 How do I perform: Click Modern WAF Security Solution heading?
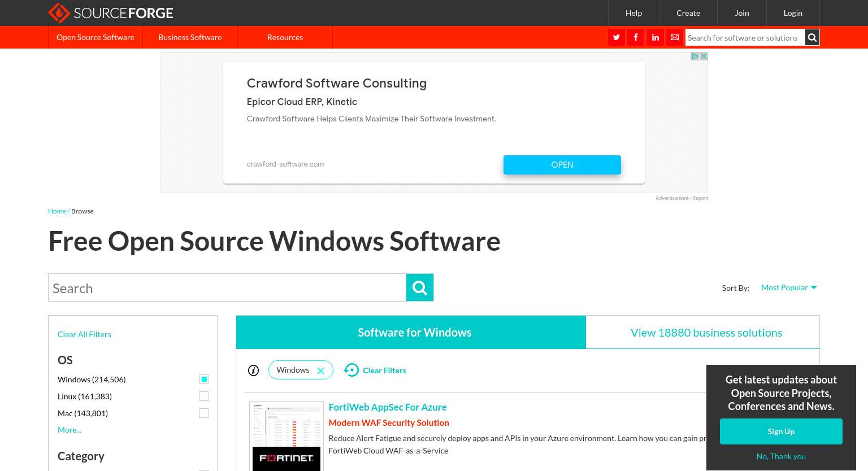389,422
